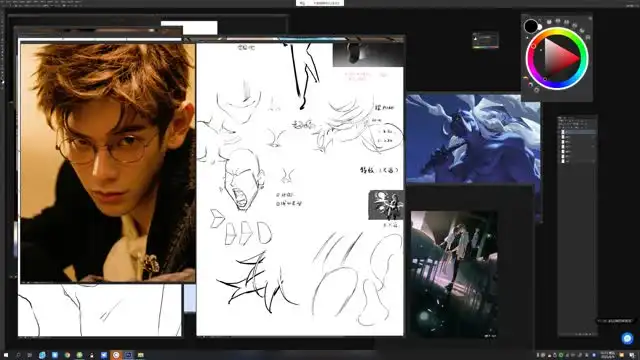Screen dimensions: 640x360
Task: Activate the dark corridor artwork reference image
Action: 454,274
